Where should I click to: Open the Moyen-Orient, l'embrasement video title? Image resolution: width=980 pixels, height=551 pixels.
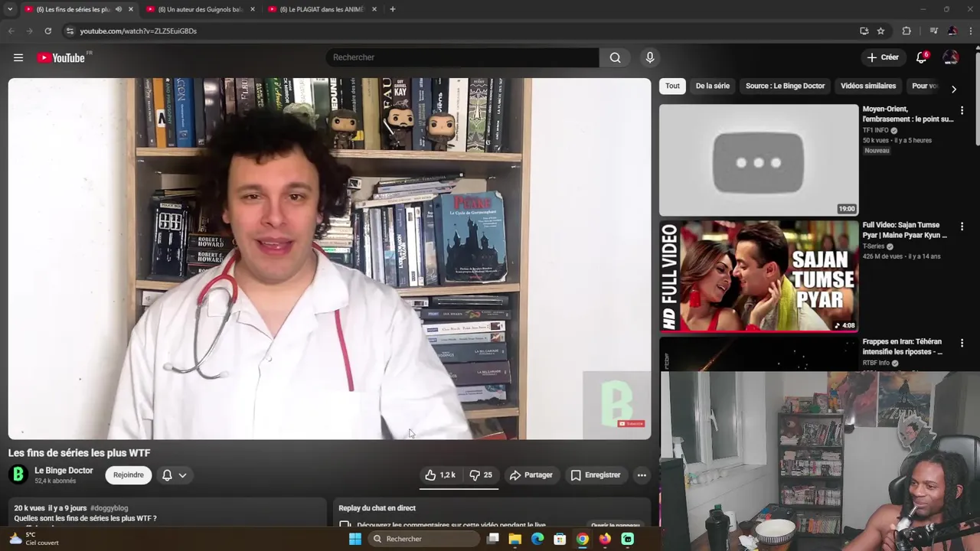click(x=908, y=114)
